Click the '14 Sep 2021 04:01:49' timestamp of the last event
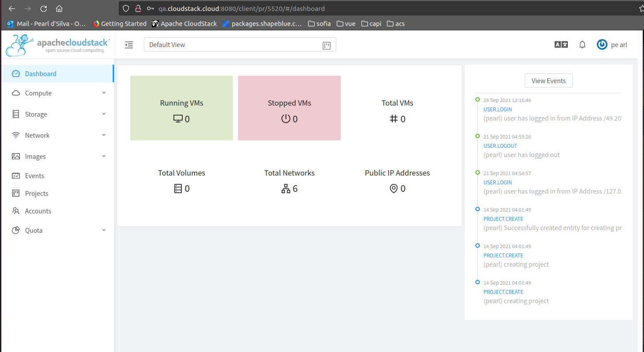 tap(507, 283)
